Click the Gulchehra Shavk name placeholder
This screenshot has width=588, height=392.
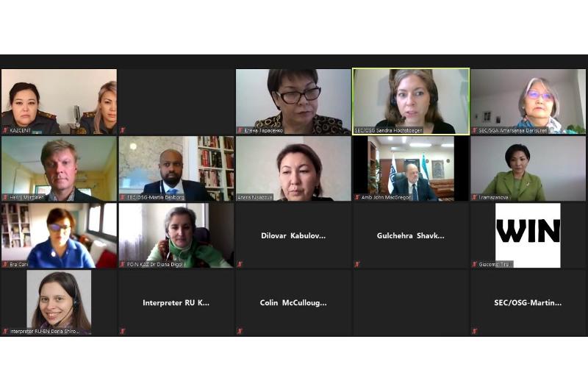click(411, 235)
